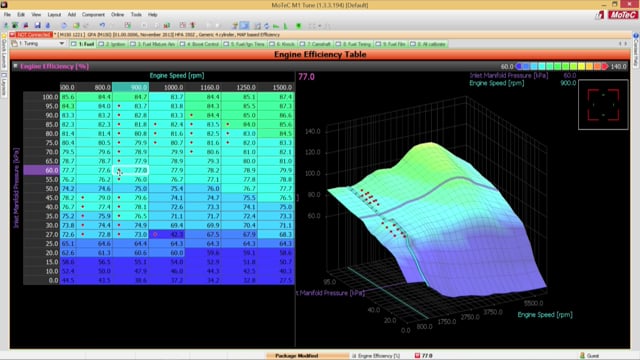The image size is (640, 360).
Task: Click 'Package Modified' status bar label
Action: point(296,356)
